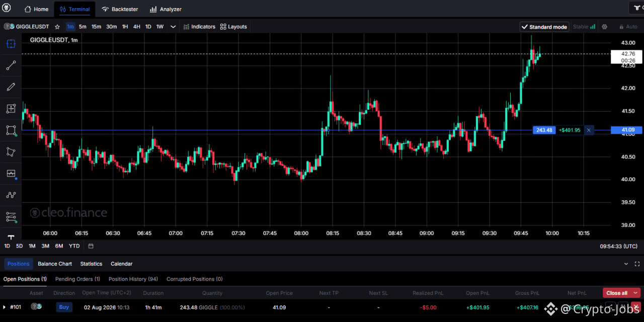Select the text annotation tool
The width and height of the screenshot is (644, 322).
pos(11,236)
